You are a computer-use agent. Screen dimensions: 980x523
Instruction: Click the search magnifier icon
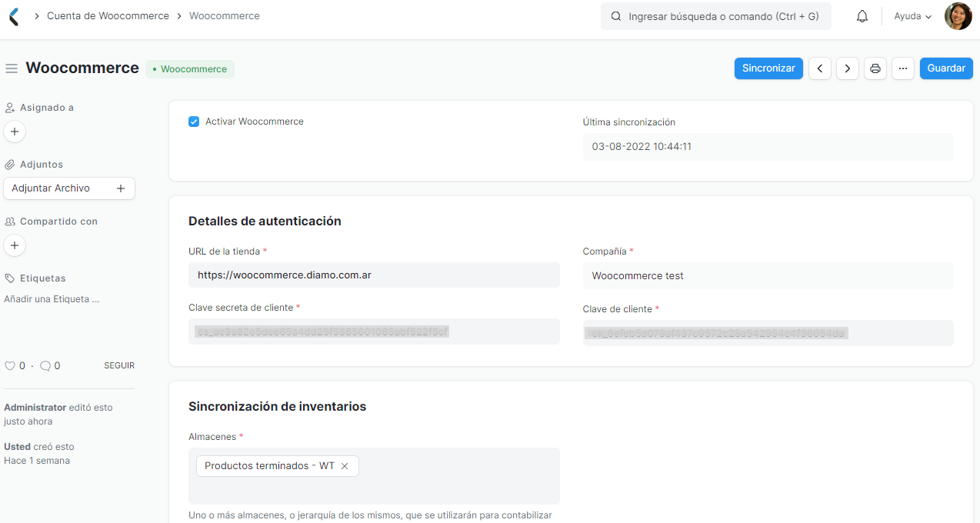pos(616,16)
